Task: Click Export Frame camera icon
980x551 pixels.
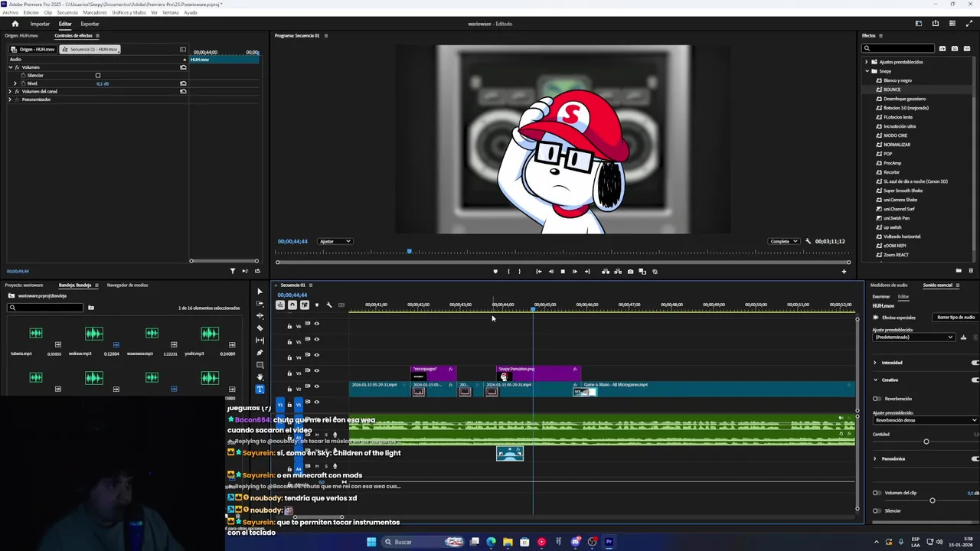Action: [630, 272]
